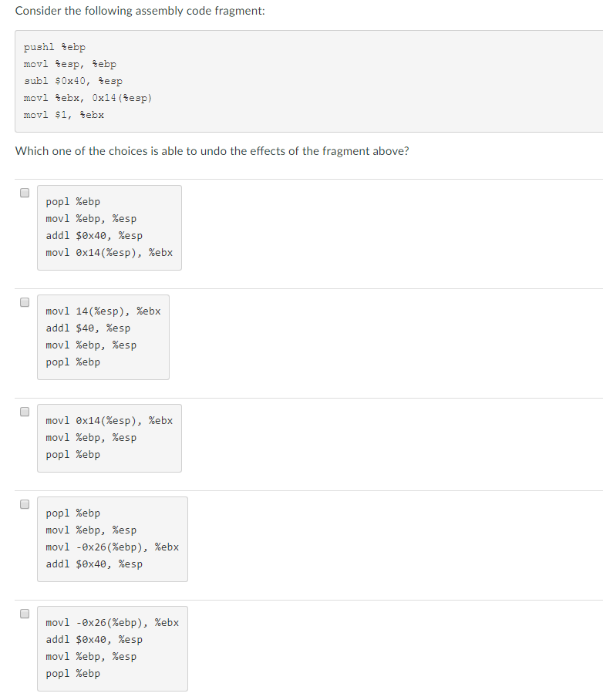603x700 pixels.
Task: Select the checkbox for movl 14(%esp) choice
Action: pos(25,302)
